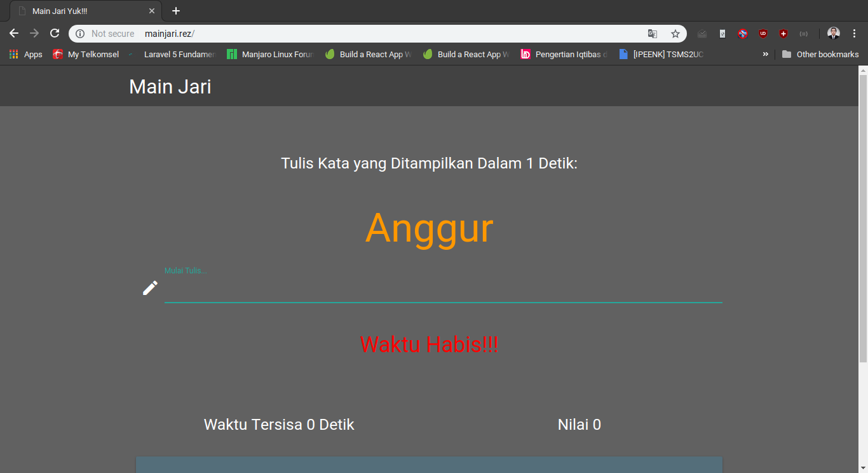View site info for Not secure
The width and height of the screenshot is (868, 473).
(x=81, y=34)
